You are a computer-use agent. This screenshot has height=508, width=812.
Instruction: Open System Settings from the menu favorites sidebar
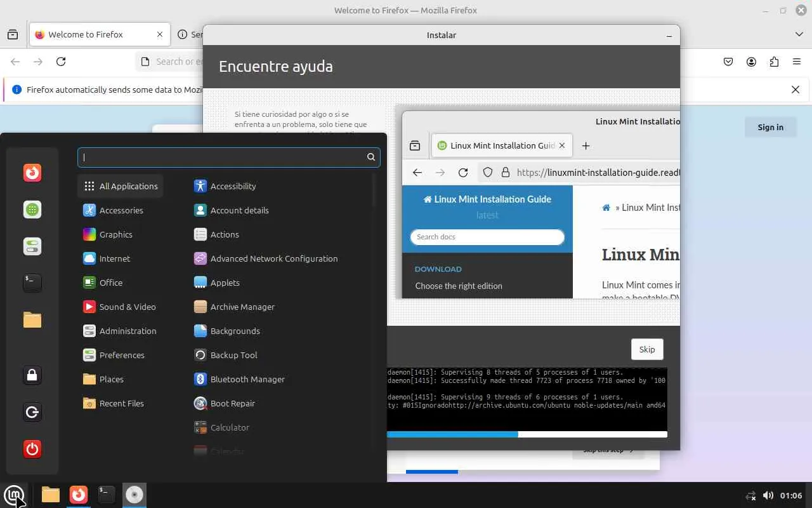click(32, 246)
